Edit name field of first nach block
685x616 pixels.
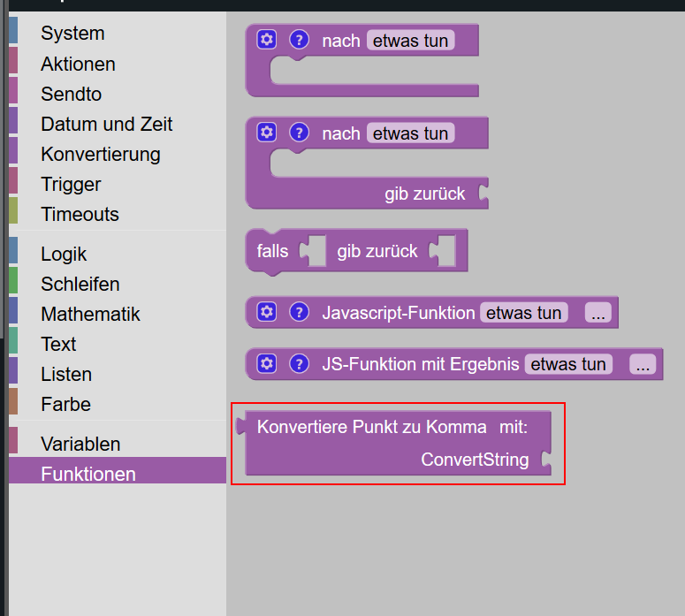(411, 41)
